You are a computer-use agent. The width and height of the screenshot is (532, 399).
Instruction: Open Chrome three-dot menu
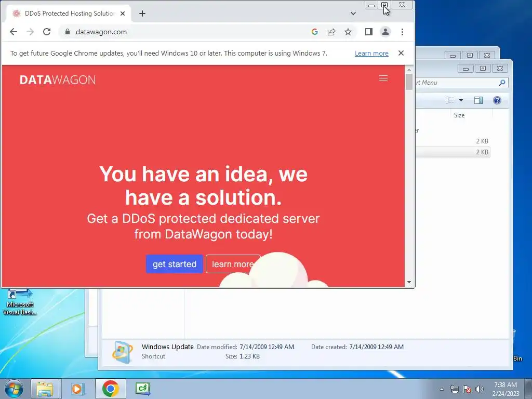click(403, 32)
